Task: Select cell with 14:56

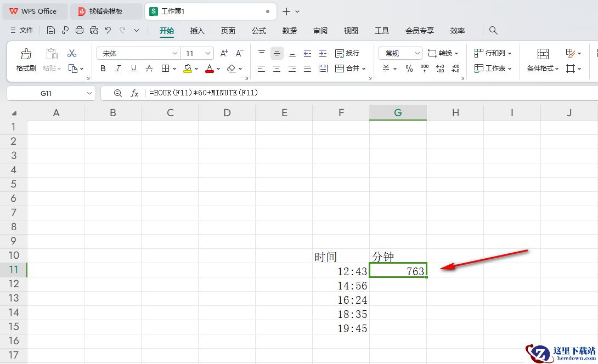Action: [341, 286]
